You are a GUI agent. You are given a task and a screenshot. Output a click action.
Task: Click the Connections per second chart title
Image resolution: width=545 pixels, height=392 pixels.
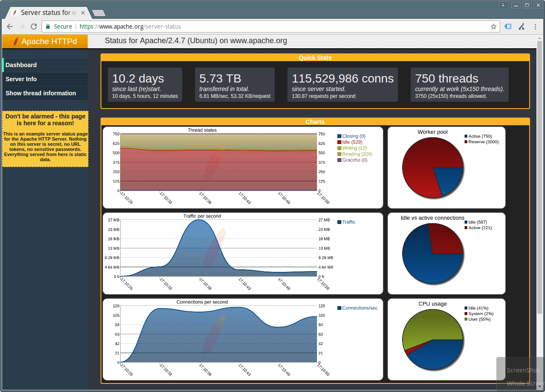[202, 302]
